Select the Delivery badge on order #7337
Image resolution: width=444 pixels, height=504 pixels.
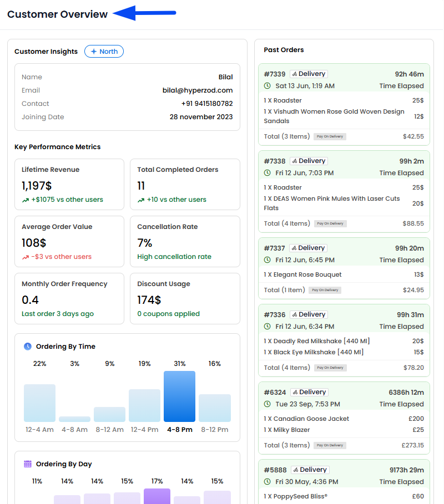click(x=308, y=248)
